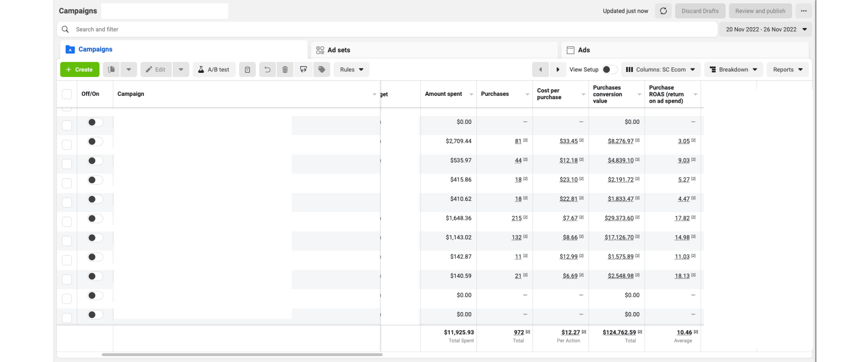
Task: Switch to the Ads tab
Action: click(x=685, y=50)
